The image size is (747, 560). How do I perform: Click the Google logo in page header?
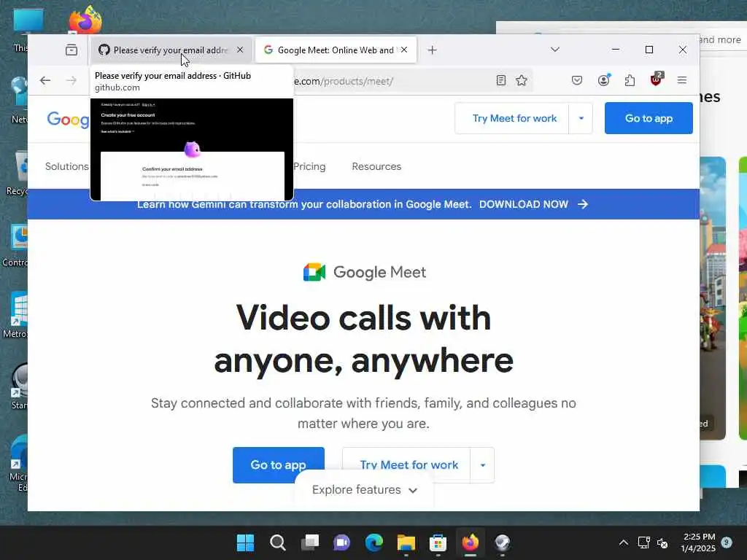[68, 119]
